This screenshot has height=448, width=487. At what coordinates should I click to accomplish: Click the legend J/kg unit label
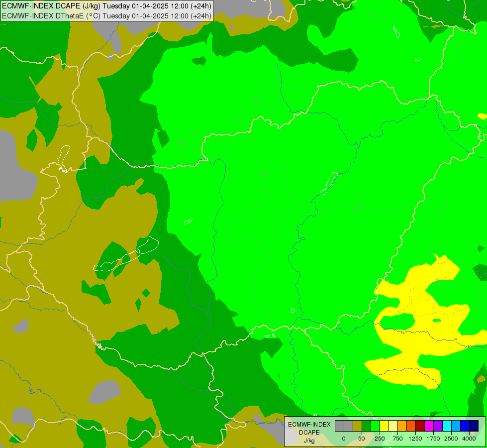coord(309,441)
